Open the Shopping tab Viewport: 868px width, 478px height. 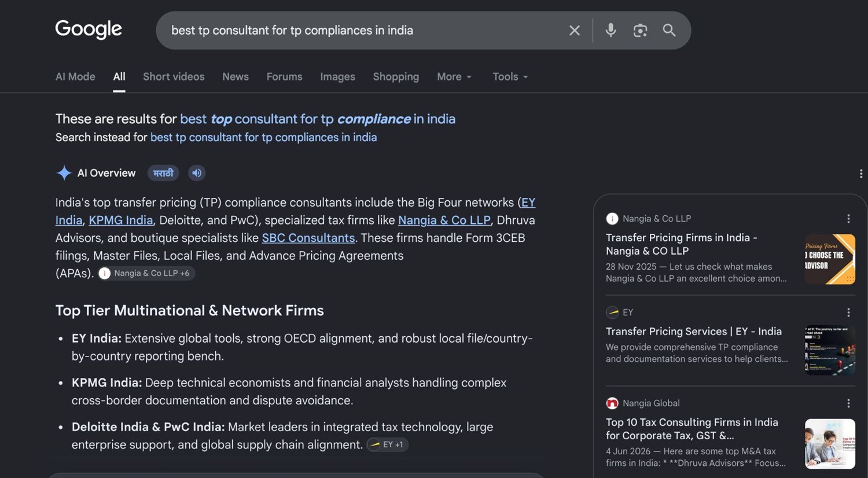click(x=396, y=76)
